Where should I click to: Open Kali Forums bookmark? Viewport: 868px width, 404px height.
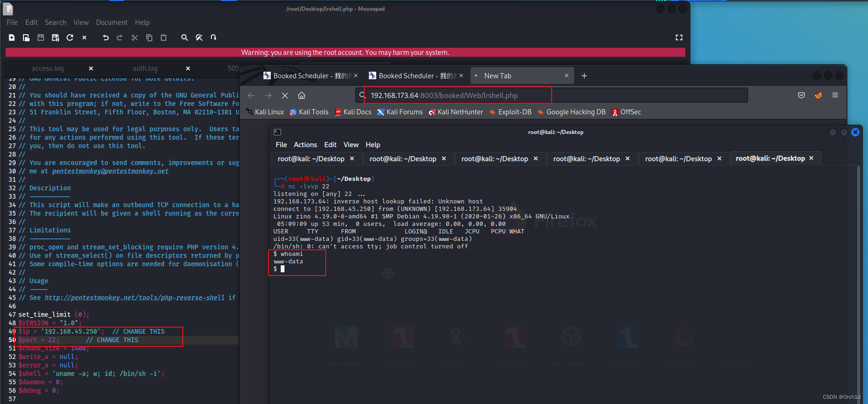coord(400,112)
